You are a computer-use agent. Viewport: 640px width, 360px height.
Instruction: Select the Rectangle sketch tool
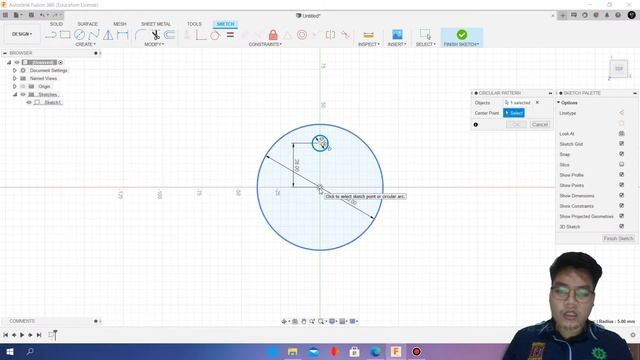[x=65, y=35]
